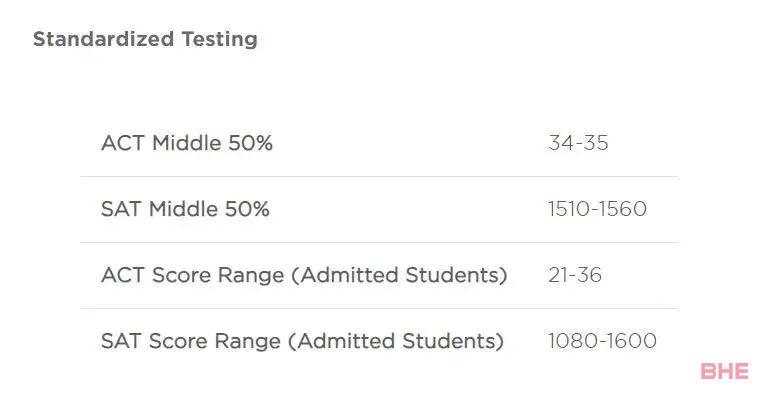Click the 1510-1560 SAT value
The width and height of the screenshot is (768, 399).
(x=597, y=209)
